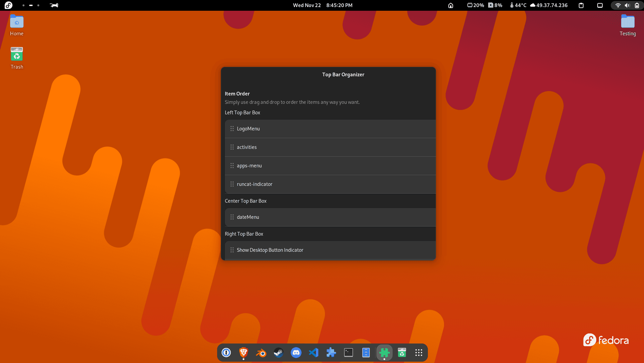Show the applications grid from dock
This screenshot has height=363, width=644.
419,353
